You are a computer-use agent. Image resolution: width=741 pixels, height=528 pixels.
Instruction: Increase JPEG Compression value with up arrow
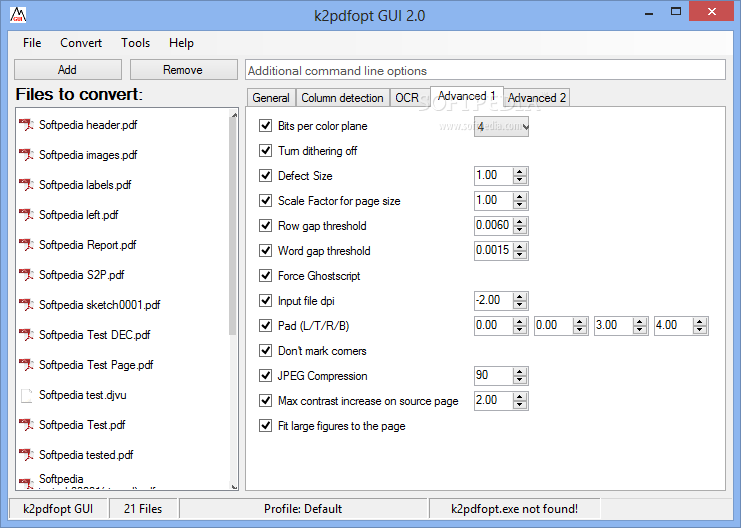click(x=520, y=372)
